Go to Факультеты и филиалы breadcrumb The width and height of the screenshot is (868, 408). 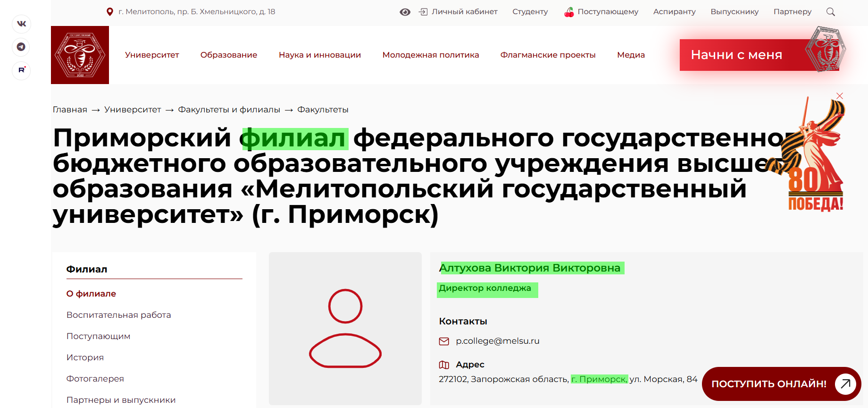(x=229, y=110)
